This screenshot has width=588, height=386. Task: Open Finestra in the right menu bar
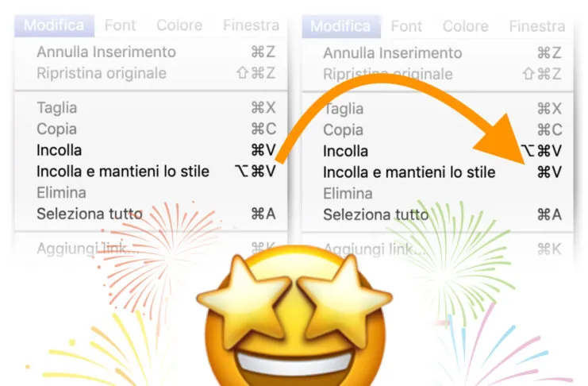(x=537, y=26)
